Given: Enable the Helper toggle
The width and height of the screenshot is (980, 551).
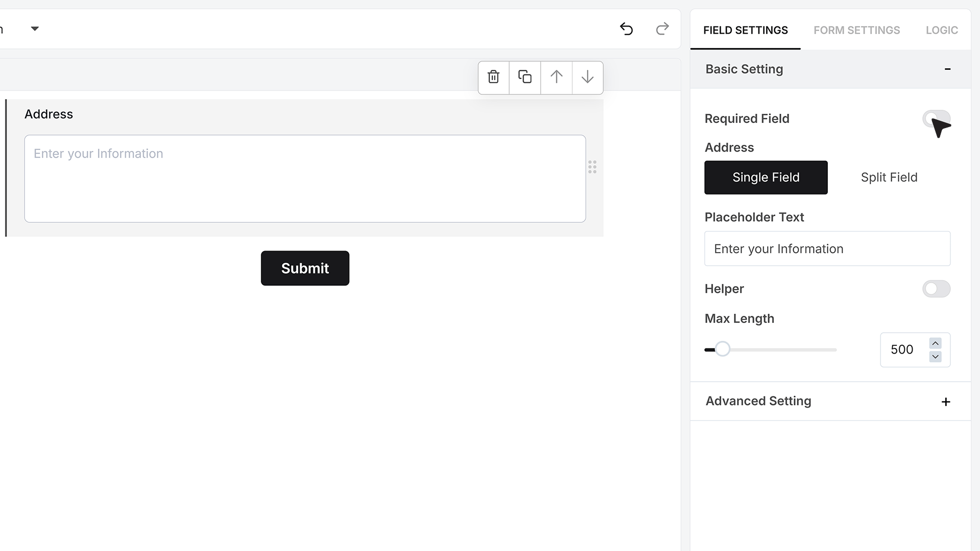Looking at the screenshot, I should 936,289.
